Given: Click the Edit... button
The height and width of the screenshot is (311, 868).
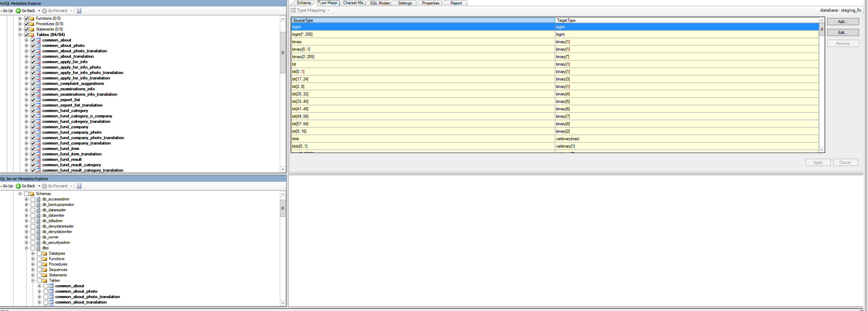Looking at the screenshot, I should (843, 33).
